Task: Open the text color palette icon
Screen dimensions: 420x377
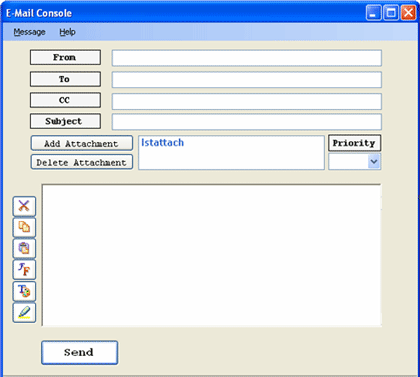Action: pyautogui.click(x=24, y=291)
